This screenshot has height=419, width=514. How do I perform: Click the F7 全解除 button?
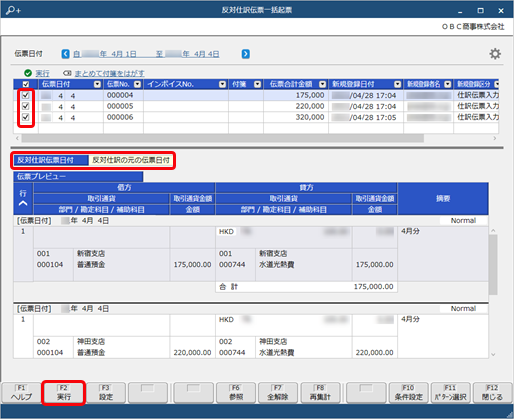click(278, 393)
